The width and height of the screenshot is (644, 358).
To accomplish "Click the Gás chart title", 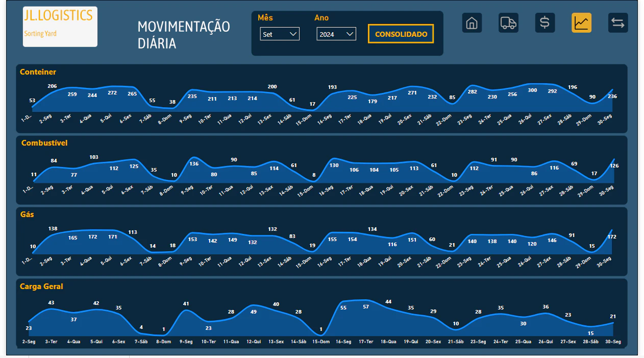I will [x=28, y=214].
